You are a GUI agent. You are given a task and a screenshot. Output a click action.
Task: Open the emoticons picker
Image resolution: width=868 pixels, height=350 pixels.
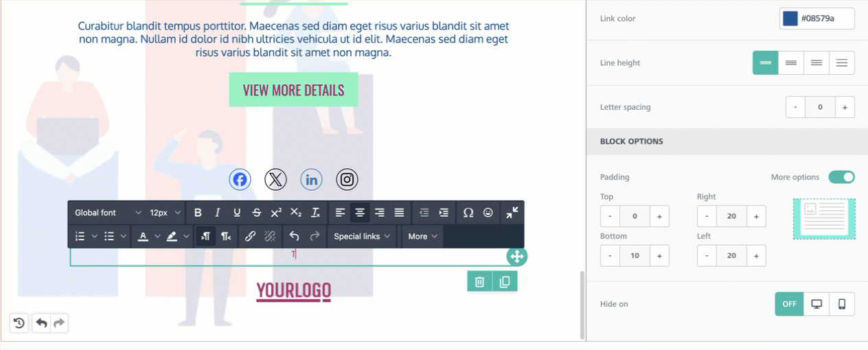488,213
